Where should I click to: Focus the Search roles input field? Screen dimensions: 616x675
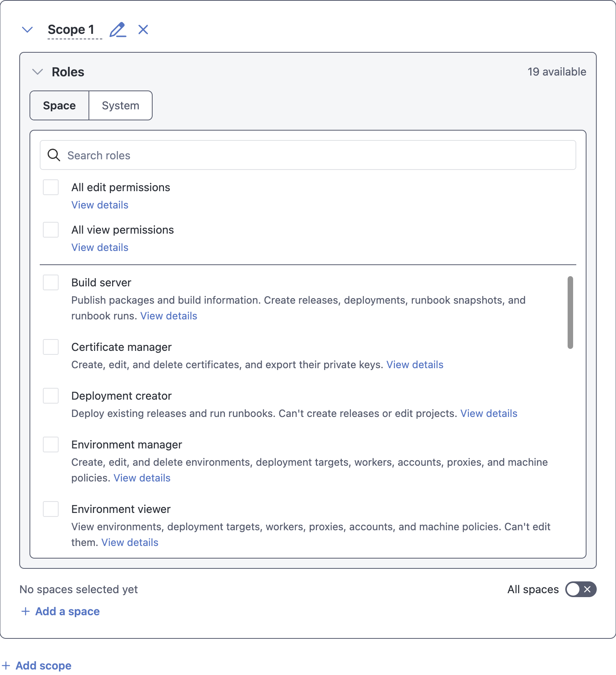[308, 155]
